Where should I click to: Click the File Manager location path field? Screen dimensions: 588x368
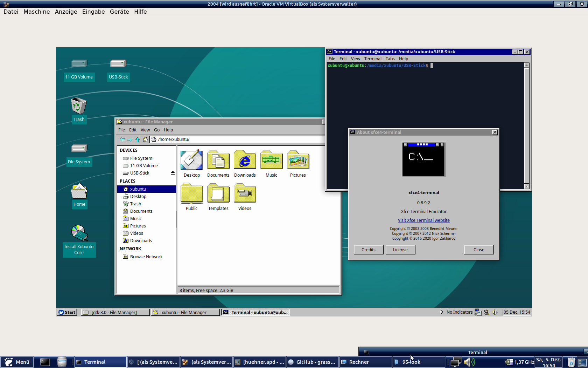[238, 139]
